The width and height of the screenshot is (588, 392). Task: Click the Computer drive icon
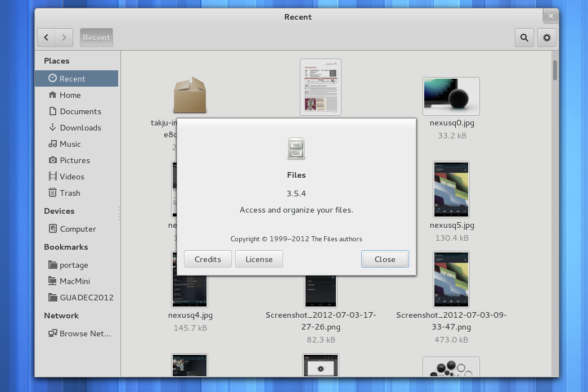(x=53, y=228)
